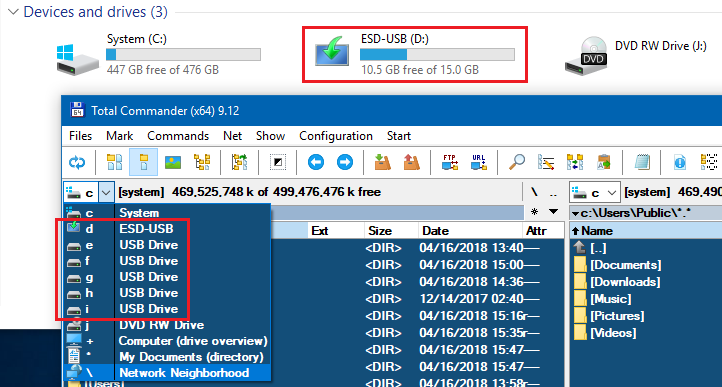Choose Computer (drive overview) entry
Viewport: 722px width, 387px height.
coord(167,341)
